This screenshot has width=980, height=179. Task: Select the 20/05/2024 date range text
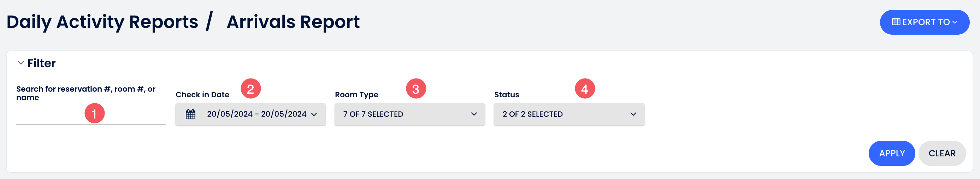(256, 114)
